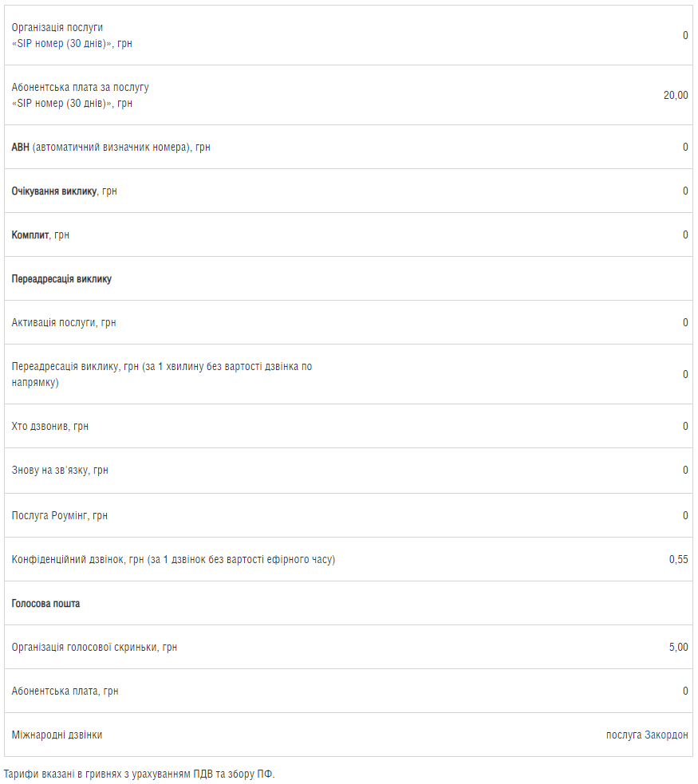Click the 20,00 subscription fee value
This screenshot has height=784, width=698.
pos(676,95)
